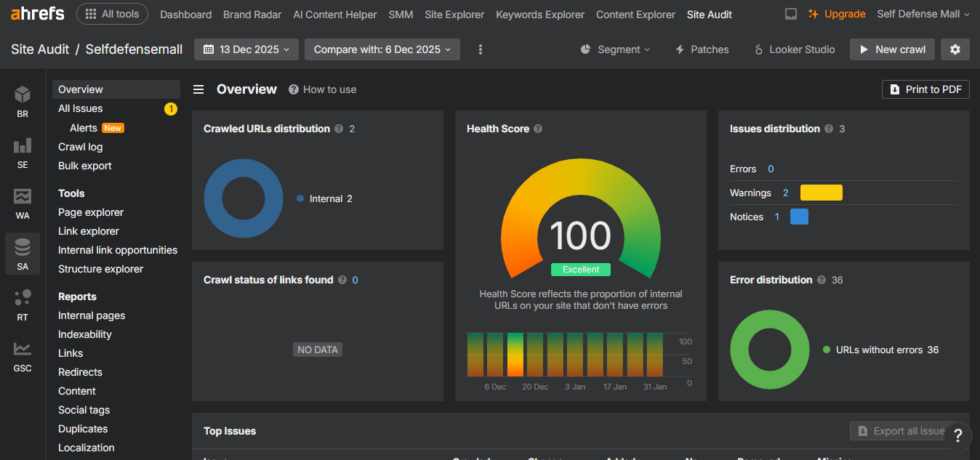
Task: Click the help icon next to Crawl status of links found
Action: 342,280
